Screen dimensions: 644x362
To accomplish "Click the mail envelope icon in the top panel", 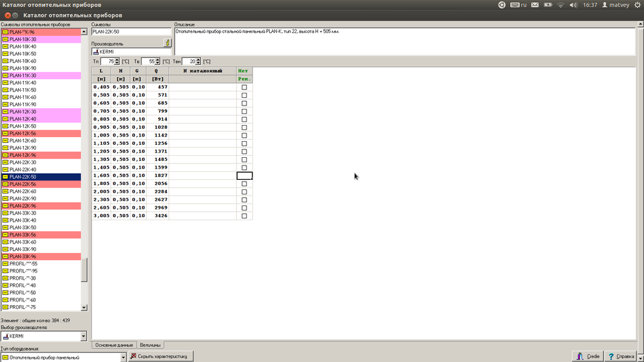I will 546,5.
